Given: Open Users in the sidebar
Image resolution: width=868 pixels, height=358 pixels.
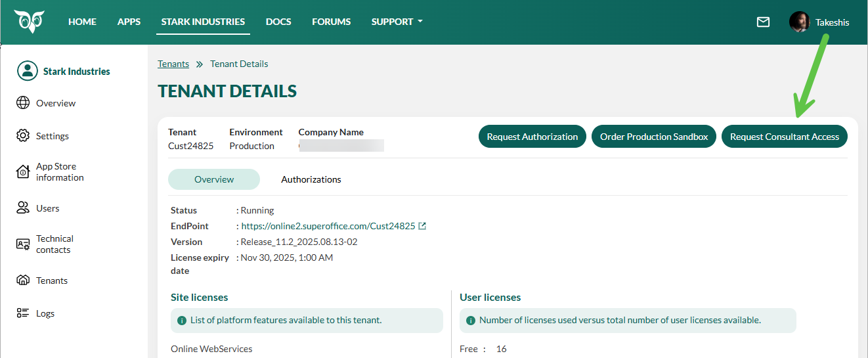Looking at the screenshot, I should pos(48,208).
